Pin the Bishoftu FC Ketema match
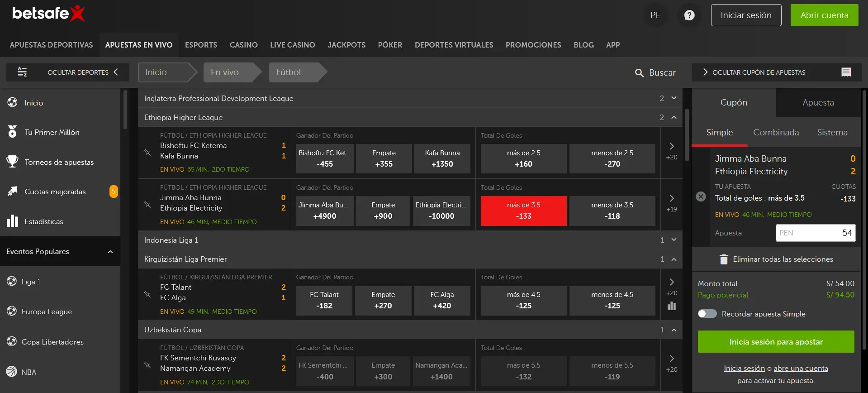Image resolution: width=868 pixels, height=393 pixels. [x=147, y=153]
